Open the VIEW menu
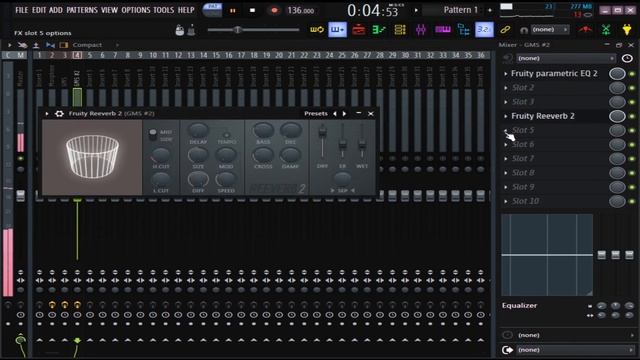 [x=109, y=10]
